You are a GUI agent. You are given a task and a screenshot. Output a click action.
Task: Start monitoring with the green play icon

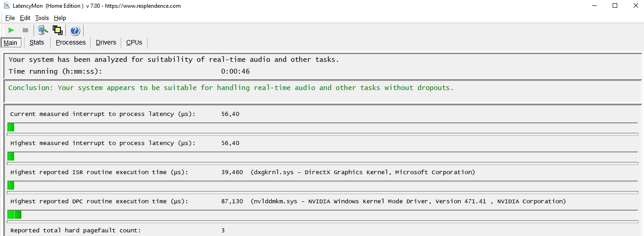point(11,30)
